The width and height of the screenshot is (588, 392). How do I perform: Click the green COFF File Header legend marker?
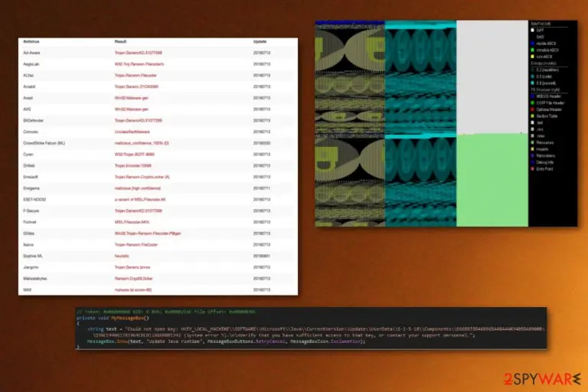533,103
